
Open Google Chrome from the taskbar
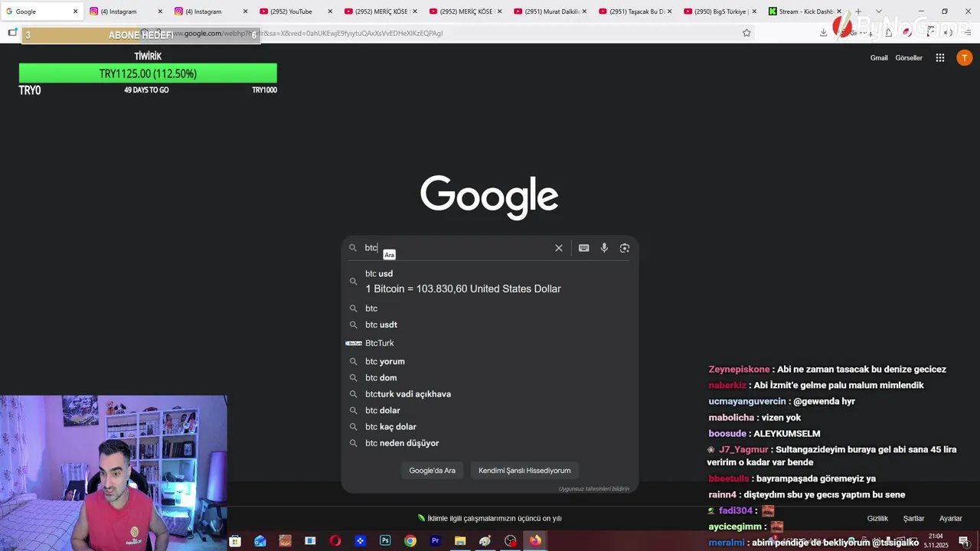(x=410, y=541)
